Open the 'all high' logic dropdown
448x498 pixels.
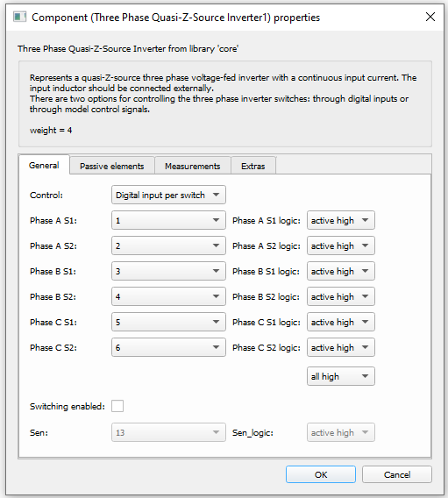[341, 376]
